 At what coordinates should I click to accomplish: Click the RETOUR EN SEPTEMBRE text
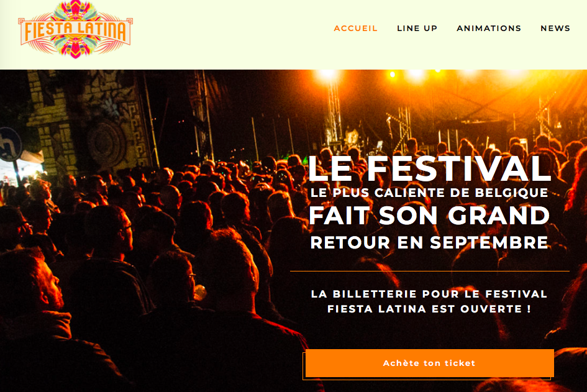[429, 243]
